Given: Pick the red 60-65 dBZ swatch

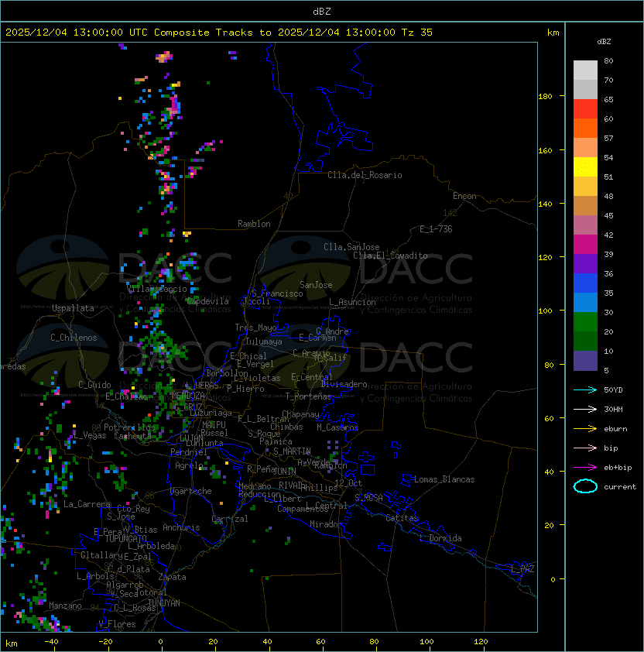Looking at the screenshot, I should (x=585, y=109).
